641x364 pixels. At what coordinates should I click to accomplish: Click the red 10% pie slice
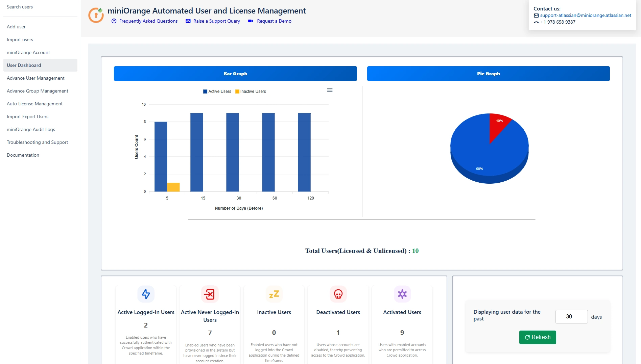[498, 125]
